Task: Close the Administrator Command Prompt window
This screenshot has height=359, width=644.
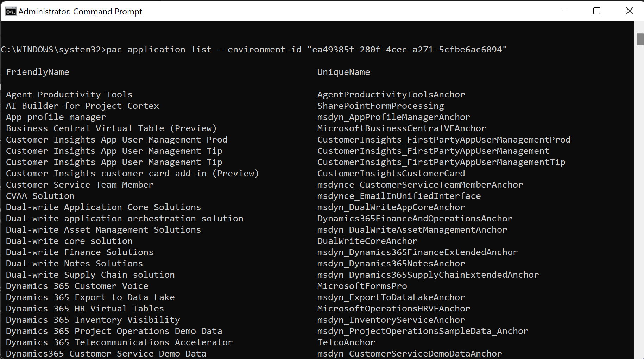Action: coord(629,11)
